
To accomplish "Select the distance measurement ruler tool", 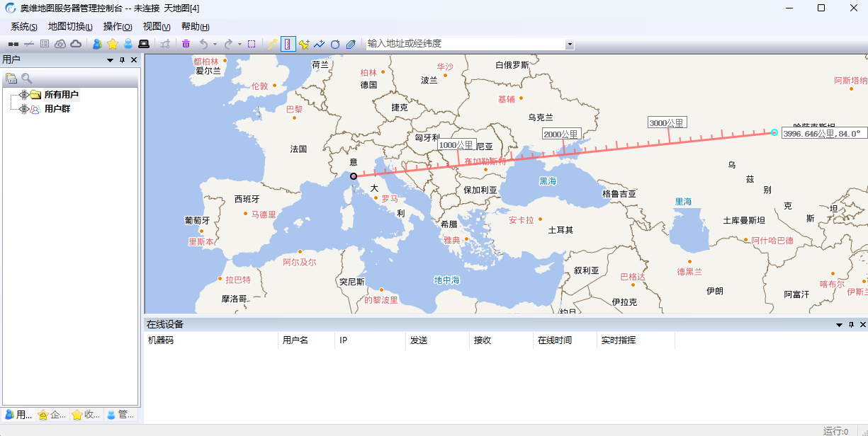I will tap(287, 44).
